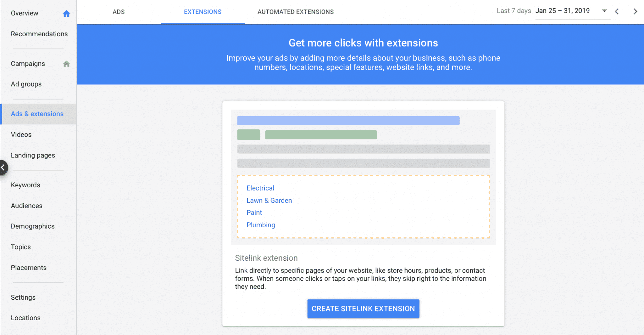Open Overview in the sidebar
Screen dimensions: 644x335
click(x=25, y=13)
